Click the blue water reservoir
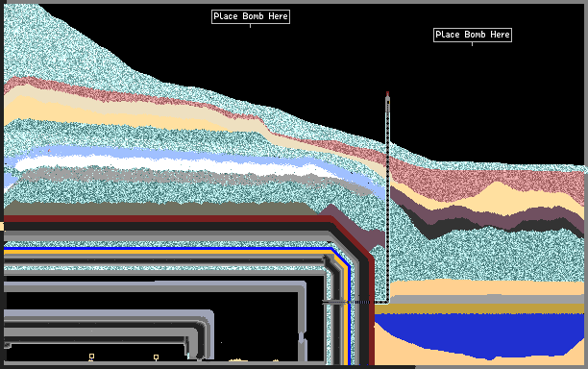588x369 pixels. click(480, 333)
